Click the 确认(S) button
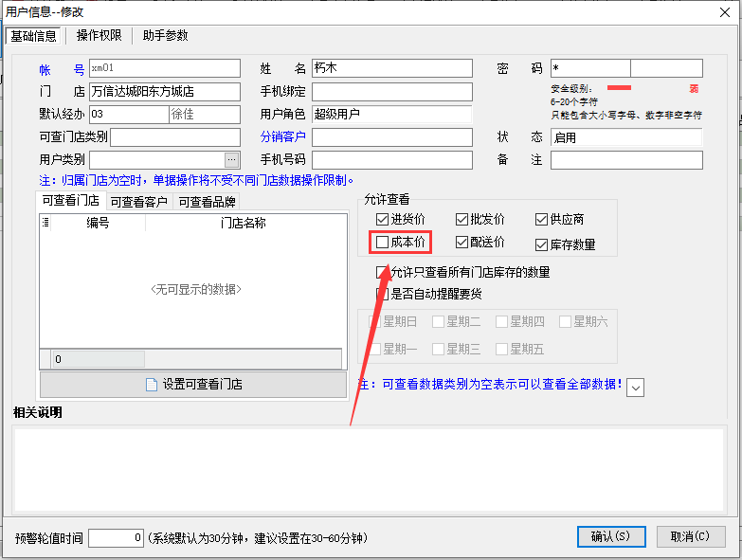The height and width of the screenshot is (560, 742). [611, 537]
